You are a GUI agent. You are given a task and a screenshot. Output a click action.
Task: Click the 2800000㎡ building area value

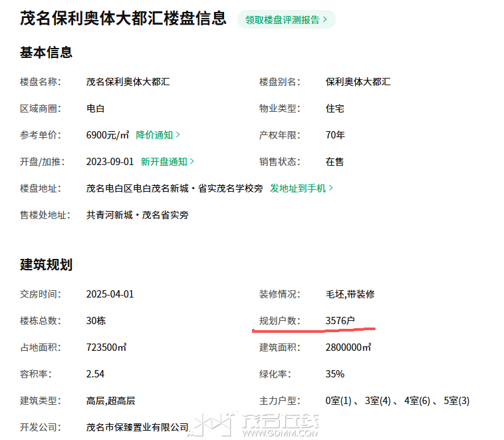pos(348,347)
